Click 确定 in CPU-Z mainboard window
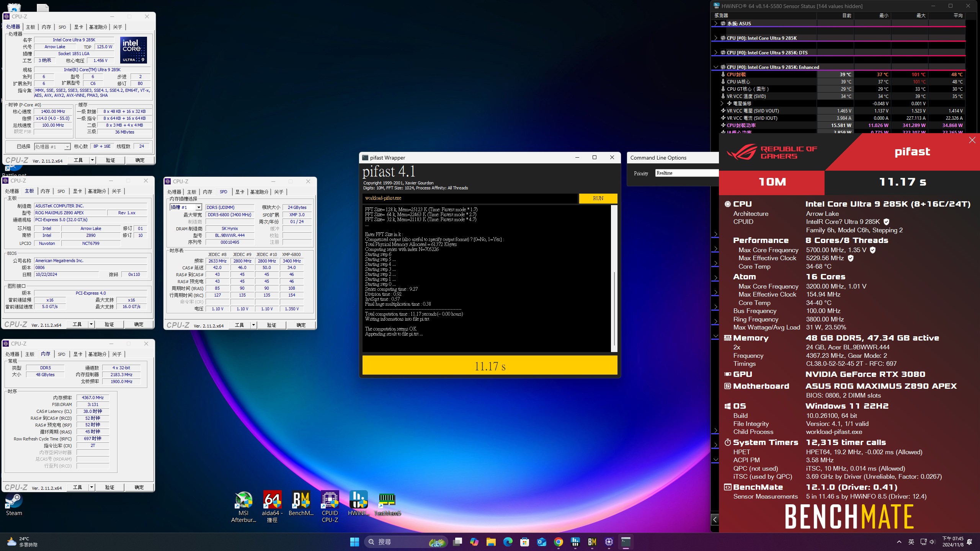This screenshot has width=980, height=551. point(139,324)
